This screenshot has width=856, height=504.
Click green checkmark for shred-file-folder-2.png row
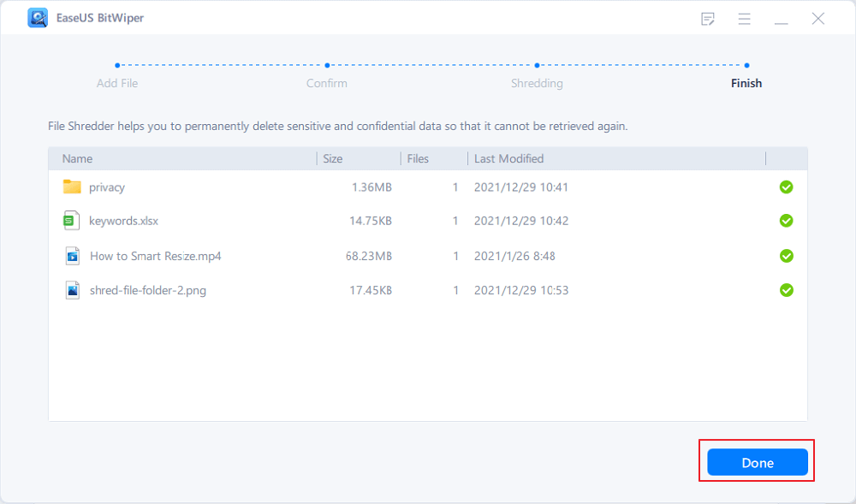point(786,290)
